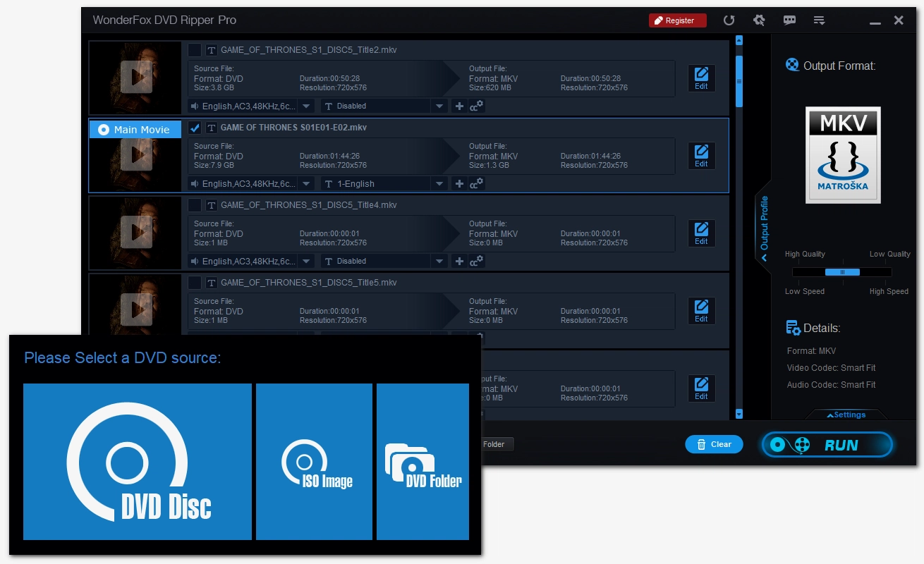Add subtitle with plus icon for Title4.mkv
This screenshot has width=924, height=564.
point(459,261)
